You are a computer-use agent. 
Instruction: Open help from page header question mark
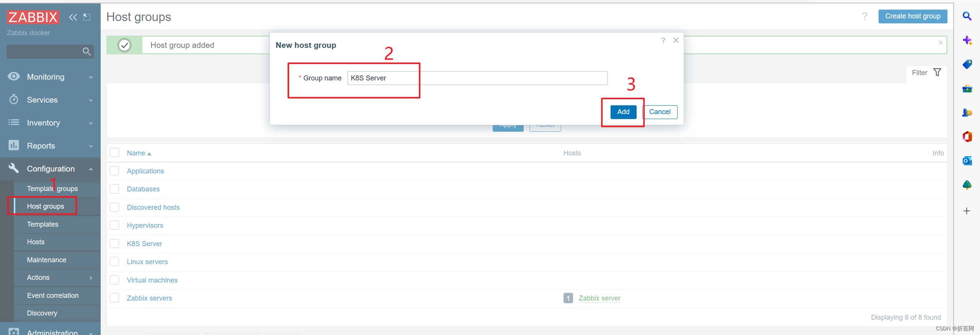point(864,16)
